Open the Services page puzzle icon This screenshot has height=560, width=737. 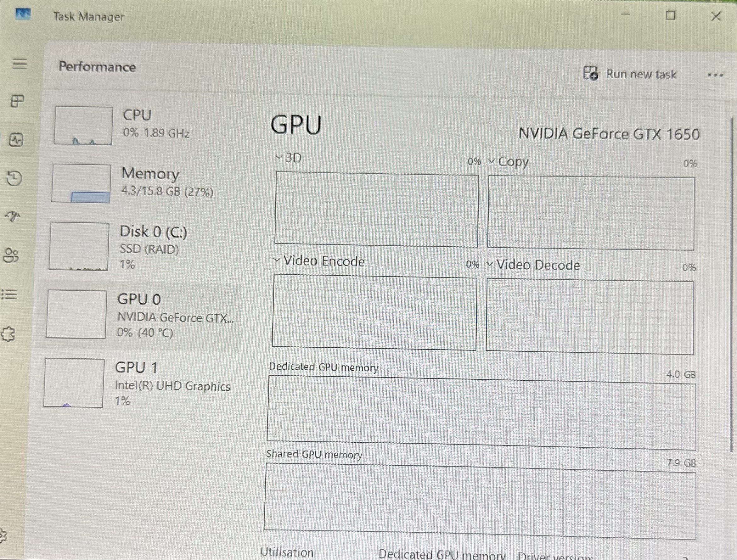[x=8, y=334]
